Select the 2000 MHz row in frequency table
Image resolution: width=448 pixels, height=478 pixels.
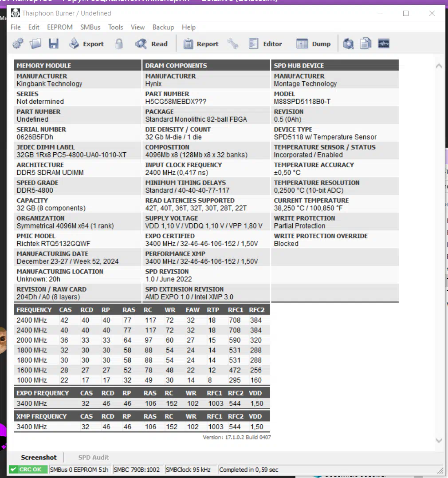click(141, 340)
